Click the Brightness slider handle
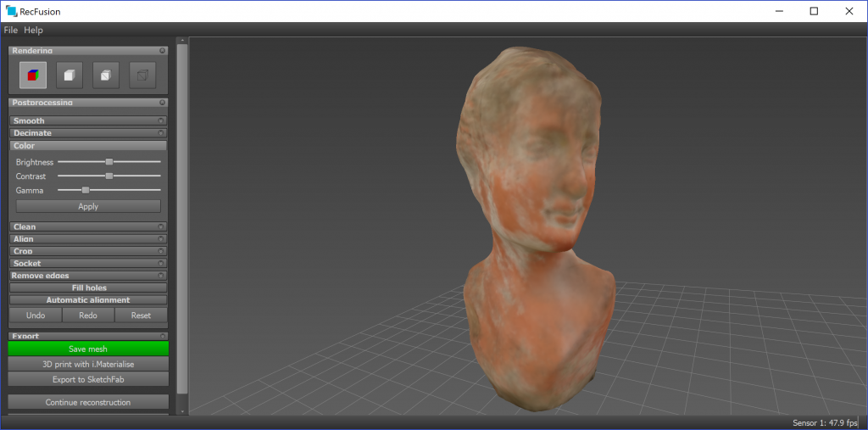Screen dimensions: 868x430 pos(109,161)
